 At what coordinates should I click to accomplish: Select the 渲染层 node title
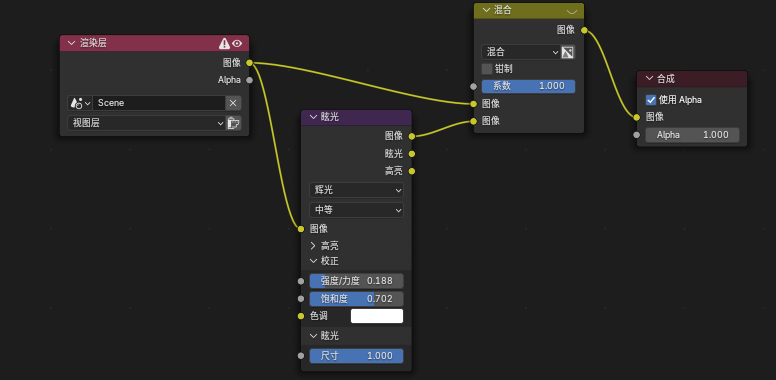click(93, 44)
